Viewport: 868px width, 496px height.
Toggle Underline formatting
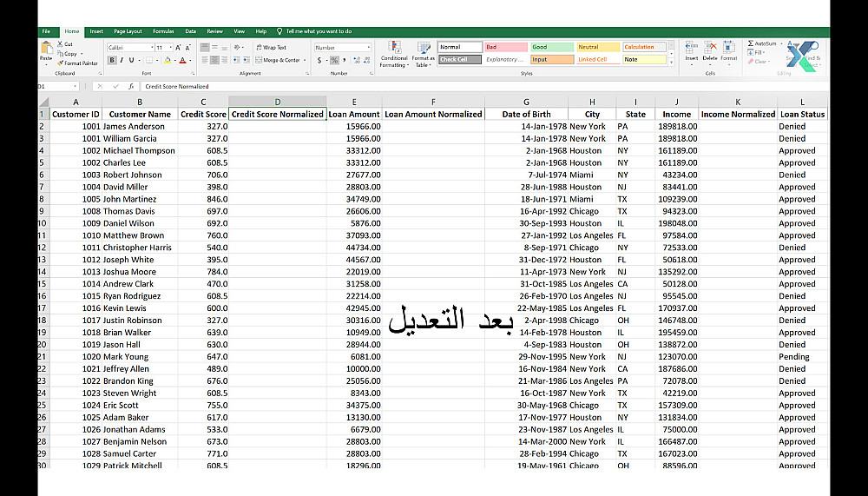pos(131,60)
